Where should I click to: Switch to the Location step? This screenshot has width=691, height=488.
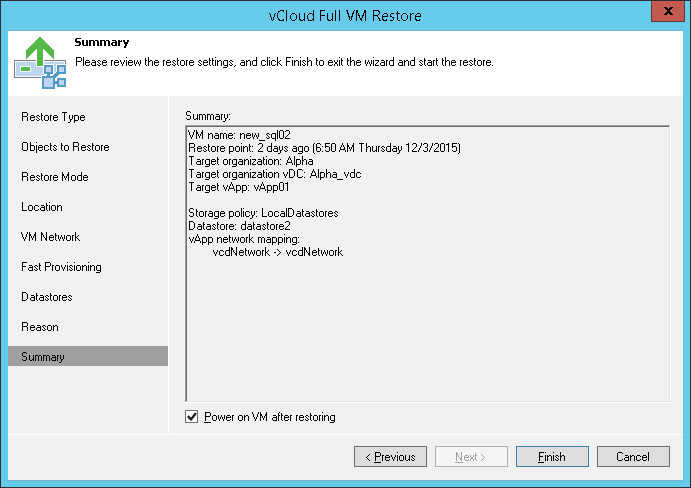pos(42,207)
